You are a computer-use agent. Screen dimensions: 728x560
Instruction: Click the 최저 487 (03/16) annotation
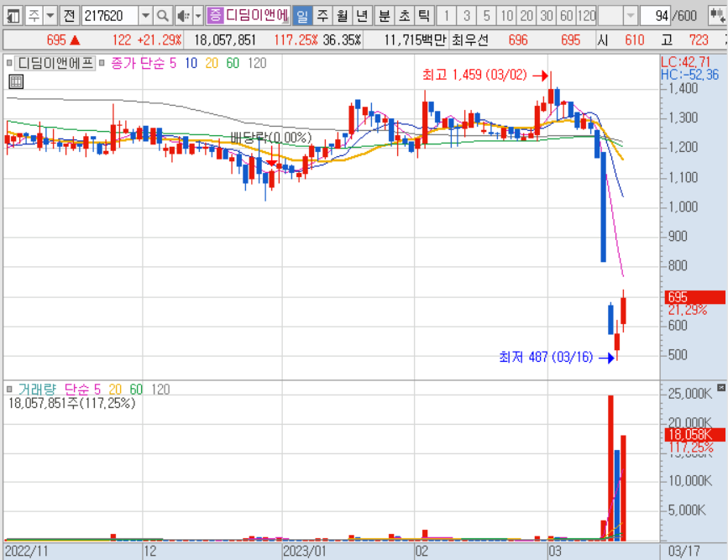546,357
